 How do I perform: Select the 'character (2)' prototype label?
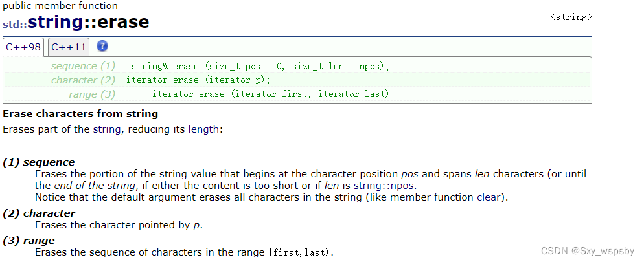83,80
